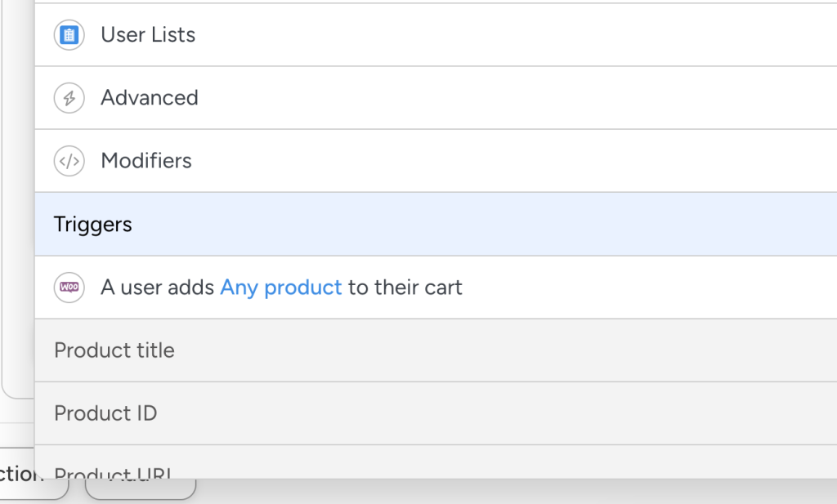Click the WooCommerce logo icon
The image size is (837, 504).
[69, 288]
